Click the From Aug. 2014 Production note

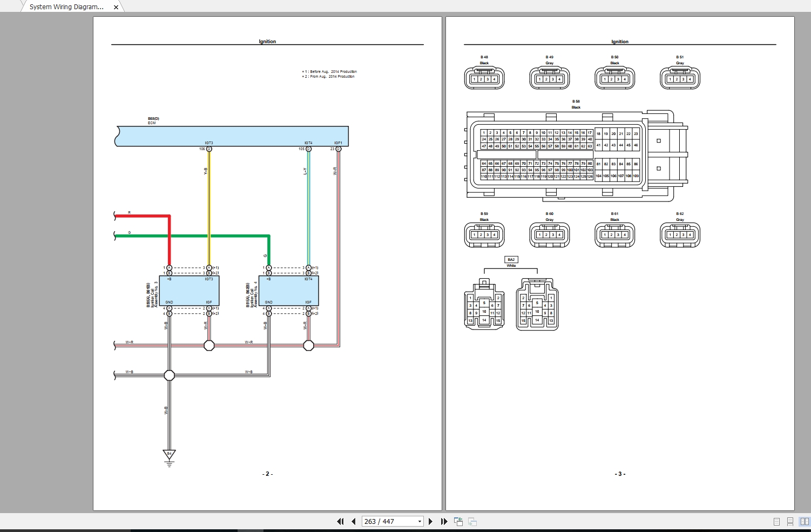(328, 76)
